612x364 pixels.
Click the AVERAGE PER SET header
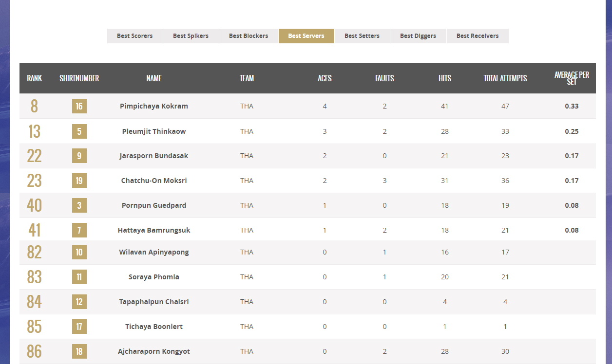tap(572, 78)
